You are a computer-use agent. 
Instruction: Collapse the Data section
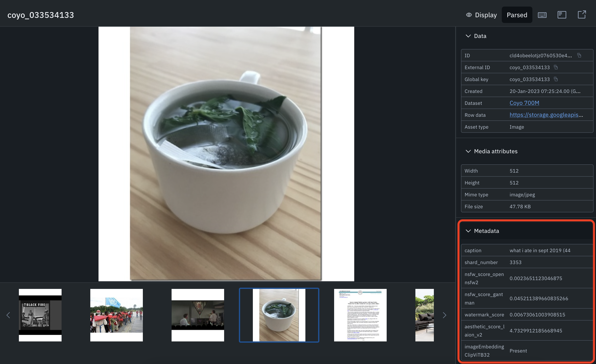click(x=468, y=36)
